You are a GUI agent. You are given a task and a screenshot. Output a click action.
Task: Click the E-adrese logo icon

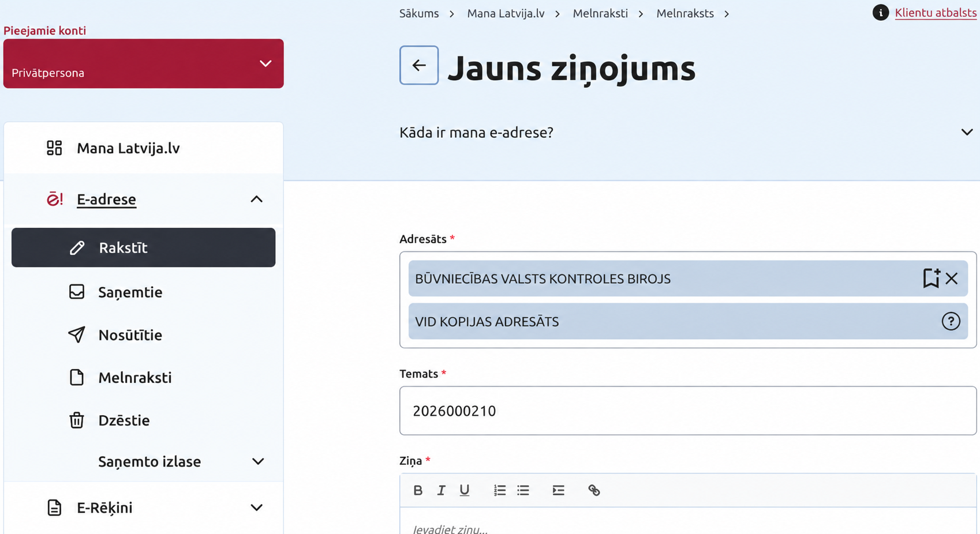pos(55,199)
